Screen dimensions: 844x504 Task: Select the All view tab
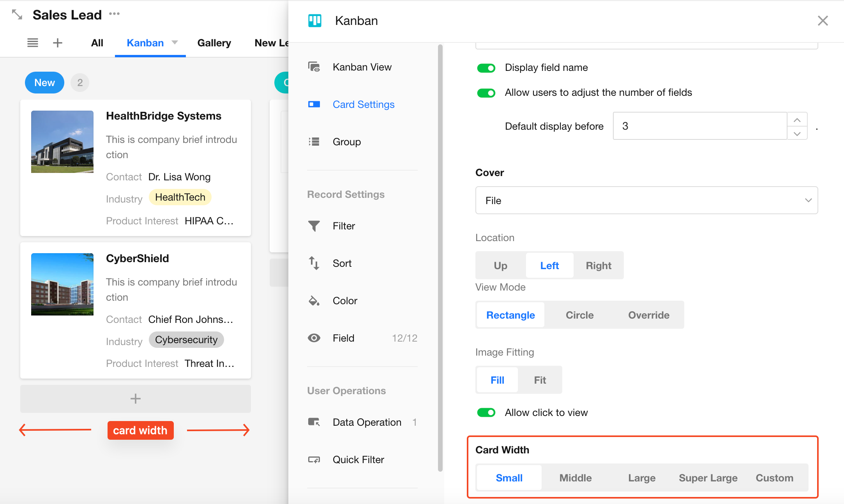(x=97, y=43)
